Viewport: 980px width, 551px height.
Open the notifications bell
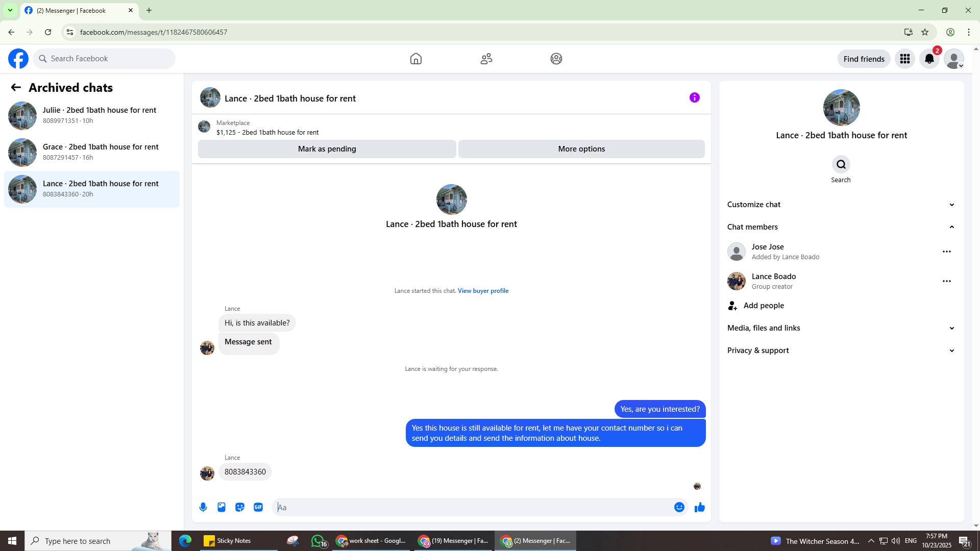[929, 59]
